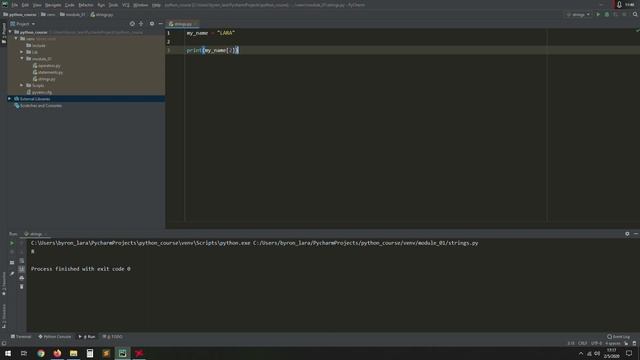Open the Edit menu
Image resolution: width=640 pixels, height=360 pixels.
[25, 5]
